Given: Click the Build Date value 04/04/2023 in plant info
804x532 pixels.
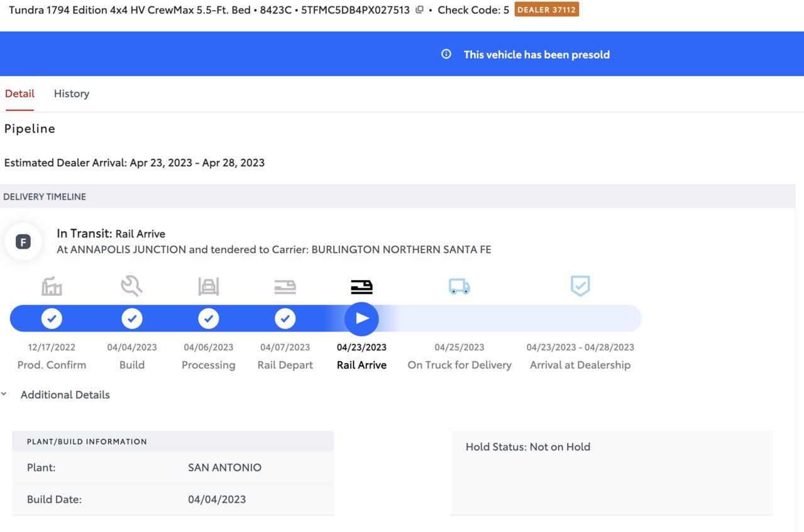Looking at the screenshot, I should click(217, 499).
